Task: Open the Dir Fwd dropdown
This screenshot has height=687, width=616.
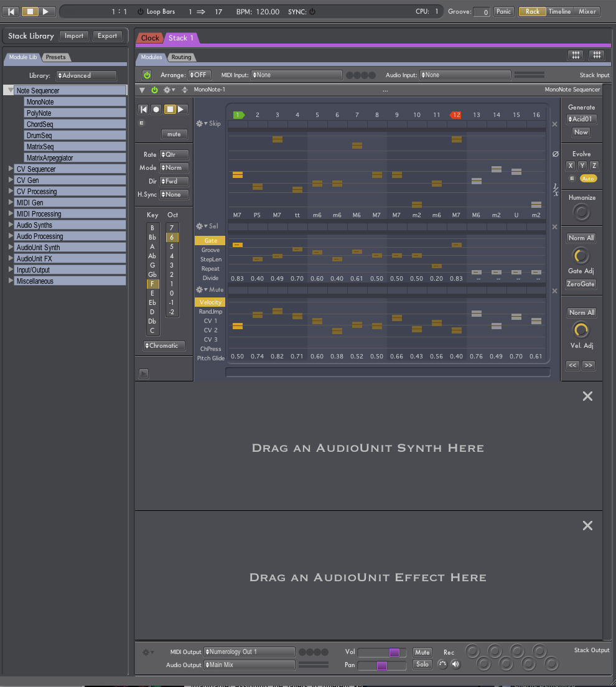Action: click(x=174, y=181)
